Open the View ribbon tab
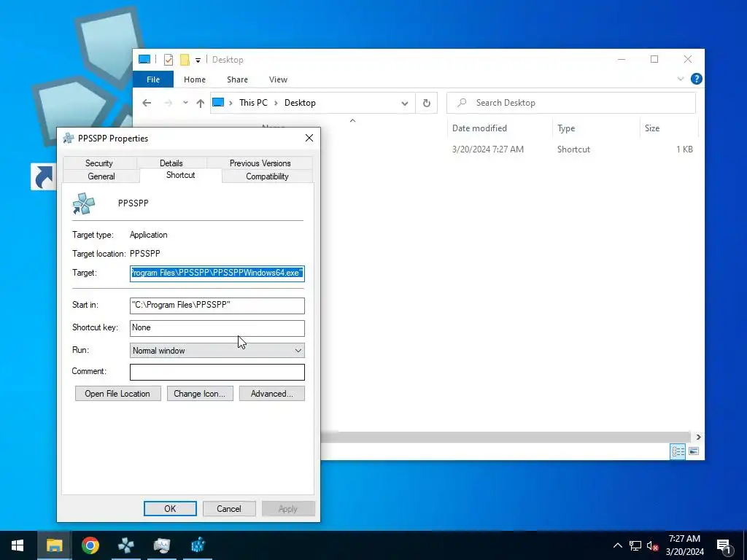This screenshot has width=747, height=560. tap(278, 79)
